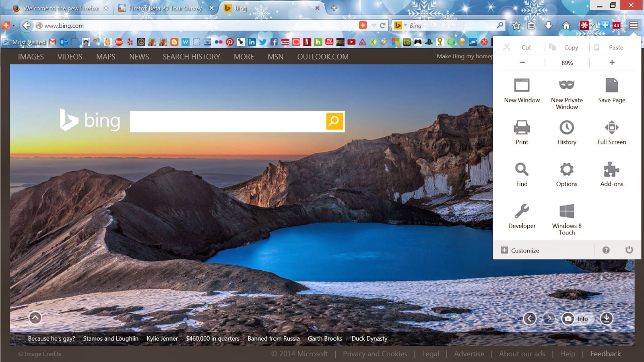This screenshot has width=644, height=362.
Task: Expand the MORE menu on Bing
Action: point(244,57)
